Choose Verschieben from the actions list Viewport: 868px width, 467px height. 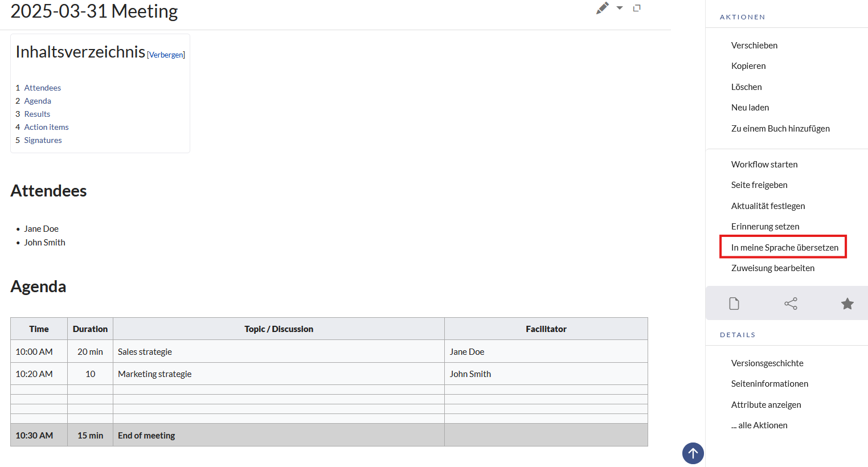coord(754,46)
